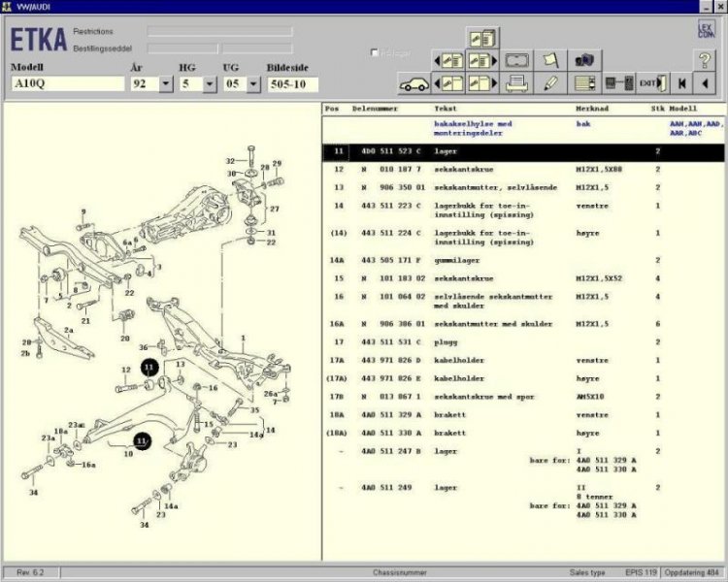Viewport: 728px width, 582px height.
Task: Click the question mark help icon
Action: pos(704,60)
